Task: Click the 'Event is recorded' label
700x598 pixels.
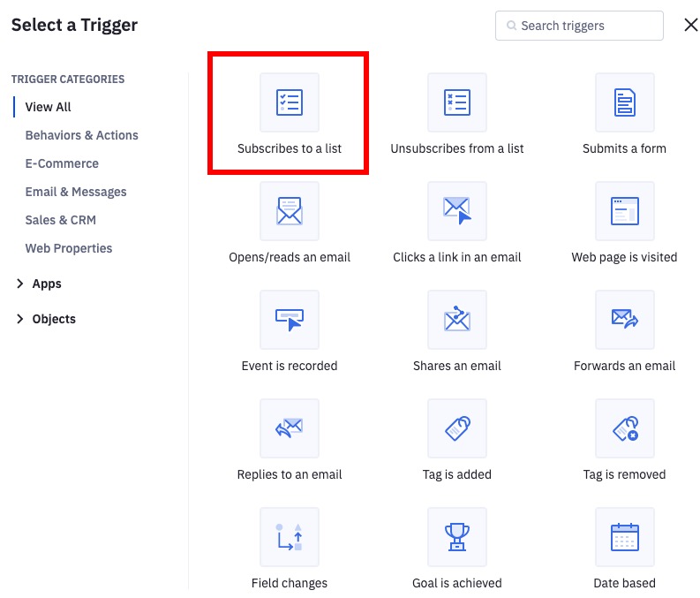Action: click(x=290, y=366)
